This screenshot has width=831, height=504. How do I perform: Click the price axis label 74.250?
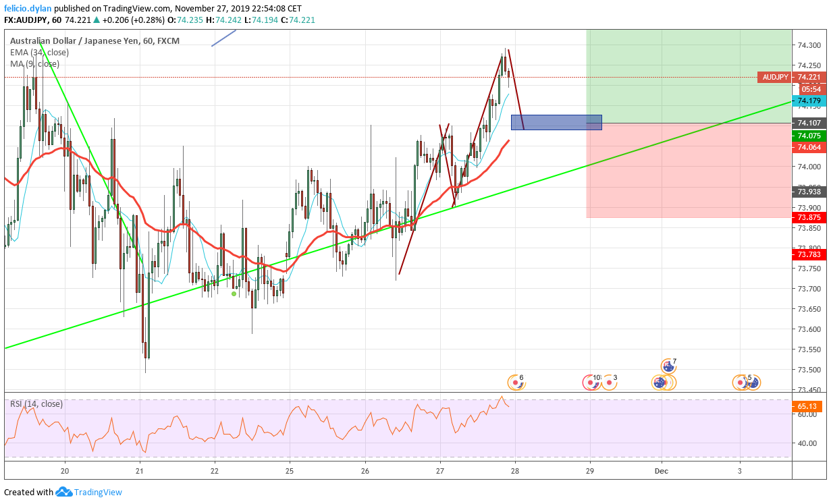point(809,65)
